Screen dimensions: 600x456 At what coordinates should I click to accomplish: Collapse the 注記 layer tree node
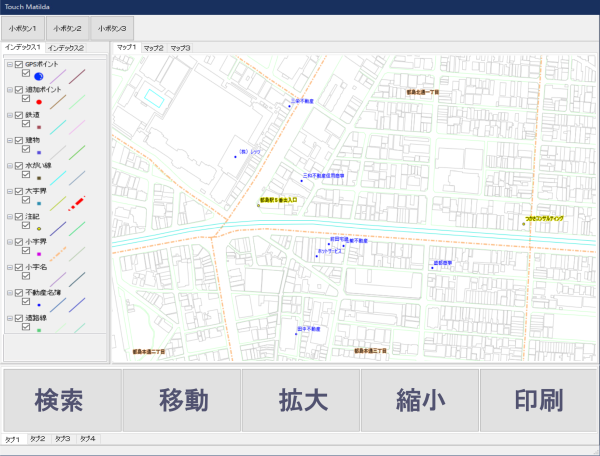pyautogui.click(x=9, y=217)
